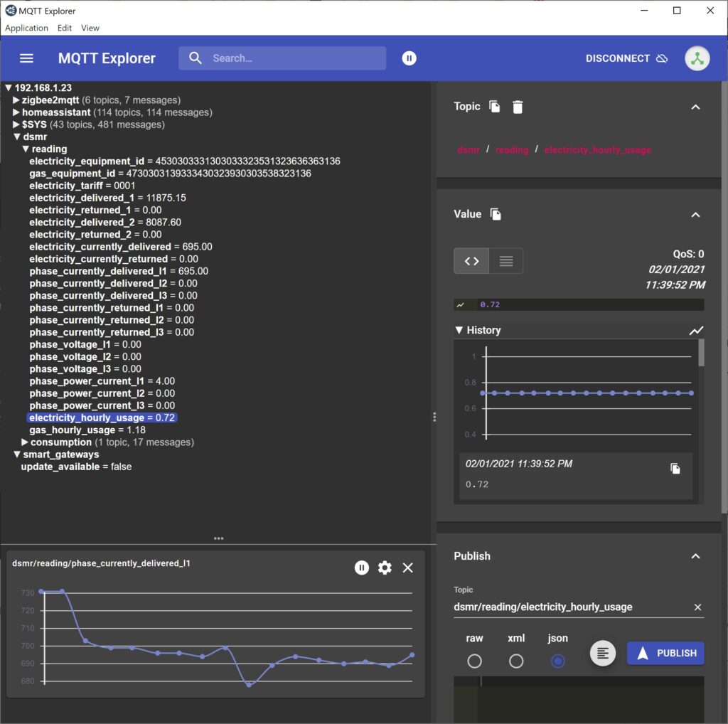Collapse the Publish section chevron
This screenshot has height=724, width=728.
pos(695,556)
